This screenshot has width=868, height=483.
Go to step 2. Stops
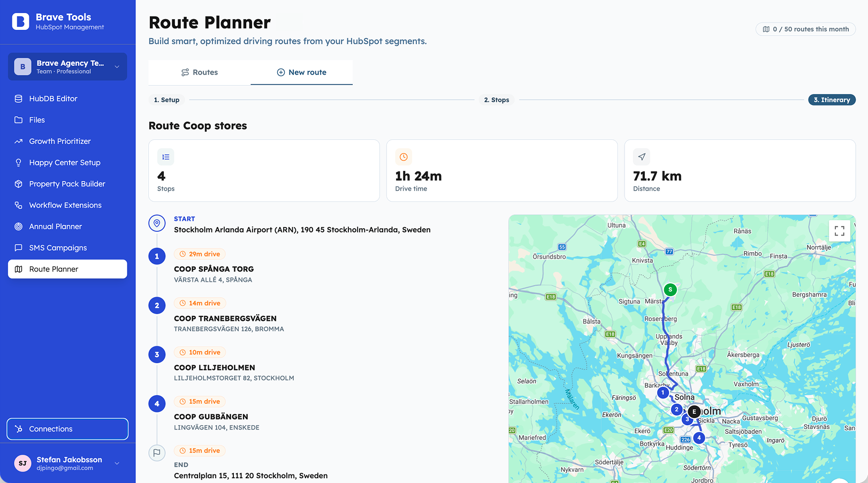pos(497,100)
